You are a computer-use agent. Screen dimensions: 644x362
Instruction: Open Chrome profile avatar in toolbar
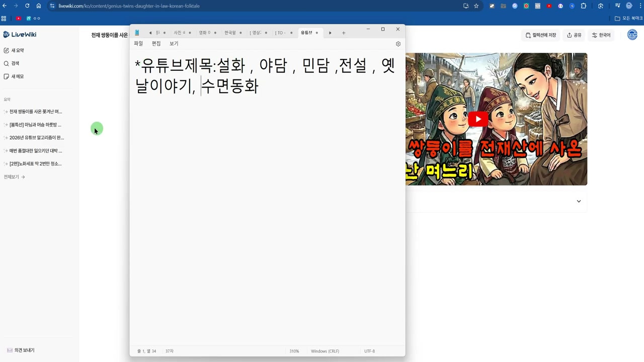point(629,6)
